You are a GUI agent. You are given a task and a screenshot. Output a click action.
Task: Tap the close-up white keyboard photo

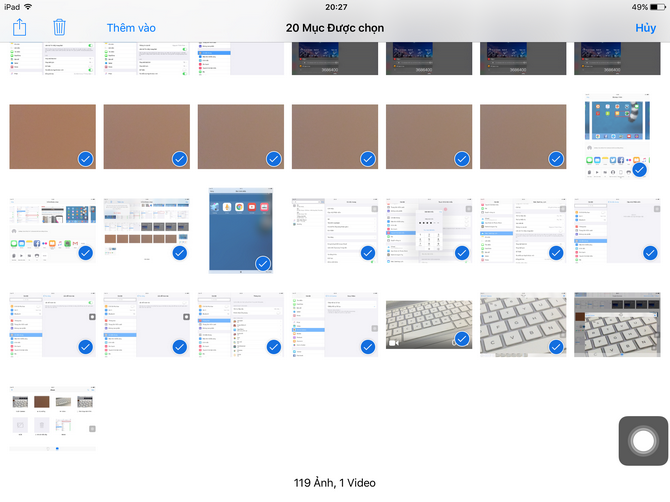523,325
